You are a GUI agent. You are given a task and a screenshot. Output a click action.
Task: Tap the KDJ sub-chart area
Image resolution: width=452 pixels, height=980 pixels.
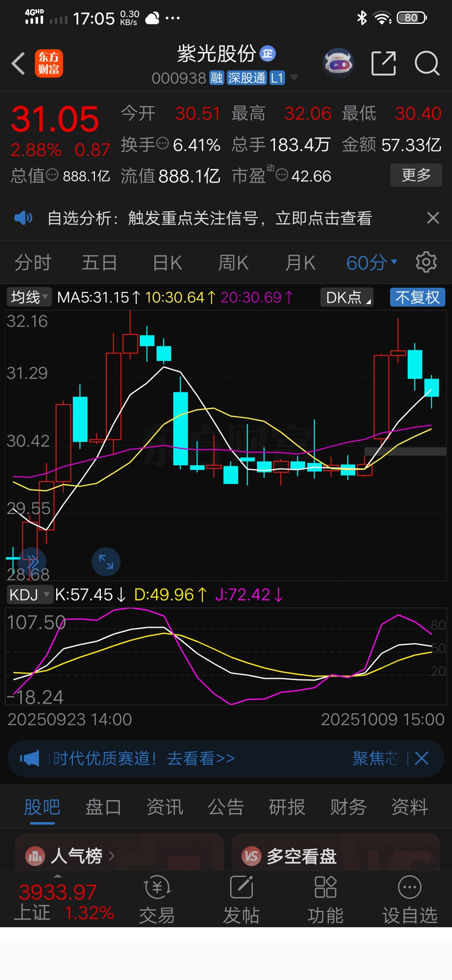pos(226,657)
